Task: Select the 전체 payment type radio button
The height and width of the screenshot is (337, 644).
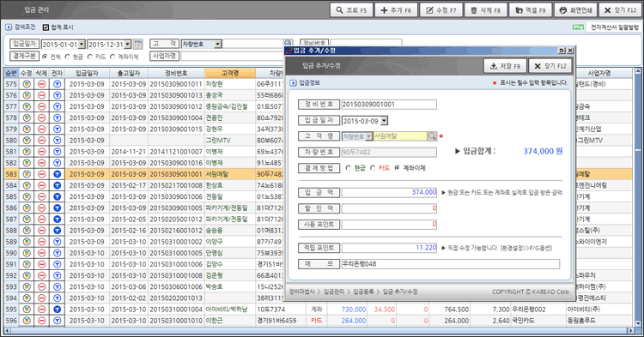Action: [x=45, y=57]
